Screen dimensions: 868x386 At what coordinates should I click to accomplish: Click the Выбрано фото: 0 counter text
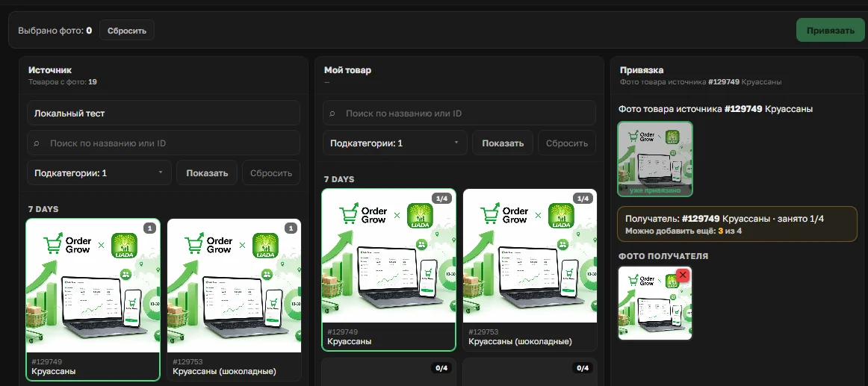55,31
